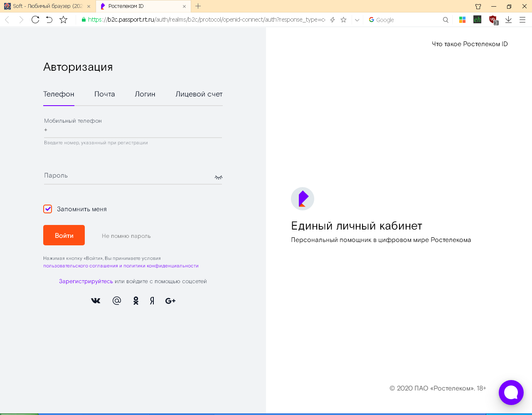This screenshot has width=532, height=415.
Task: Reload the page
Action: [x=35, y=20]
